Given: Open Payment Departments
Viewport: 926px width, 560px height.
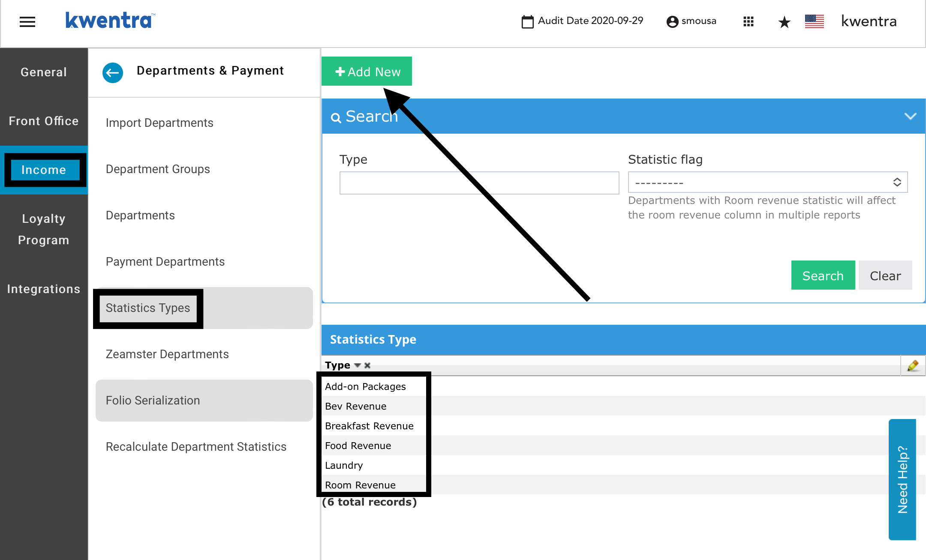Looking at the screenshot, I should 204,262.
